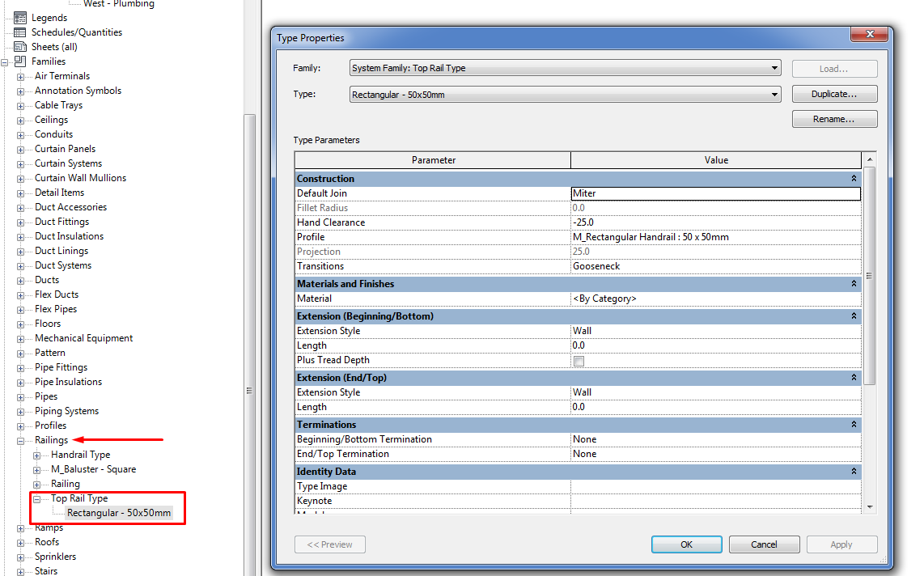The height and width of the screenshot is (576, 924).
Task: Expand the Curtain Wall Mullions node
Action: click(x=20, y=179)
